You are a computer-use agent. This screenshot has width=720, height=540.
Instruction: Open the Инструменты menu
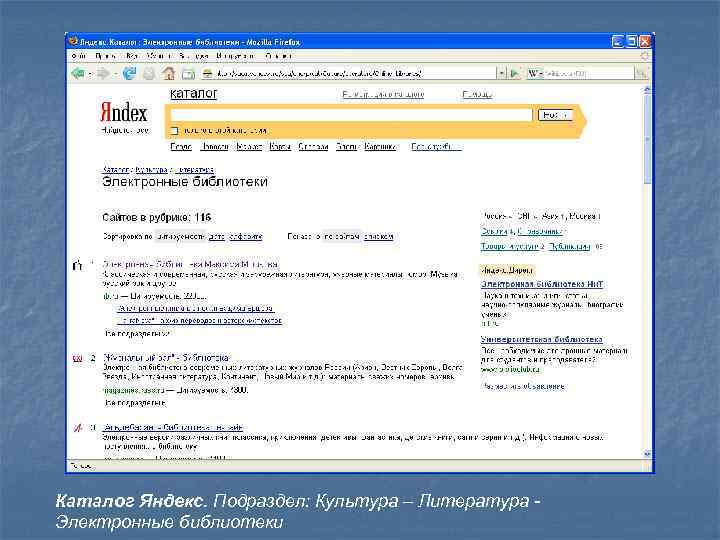[x=235, y=56]
